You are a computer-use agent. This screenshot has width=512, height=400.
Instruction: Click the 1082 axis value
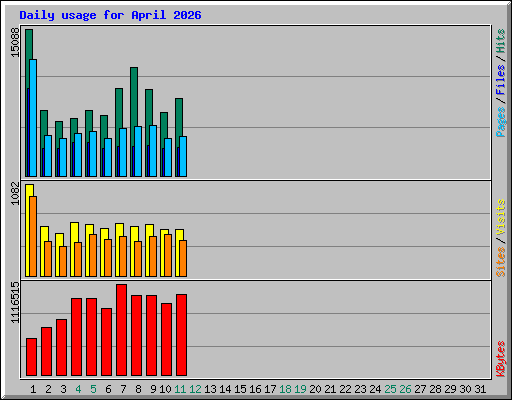click(x=15, y=193)
